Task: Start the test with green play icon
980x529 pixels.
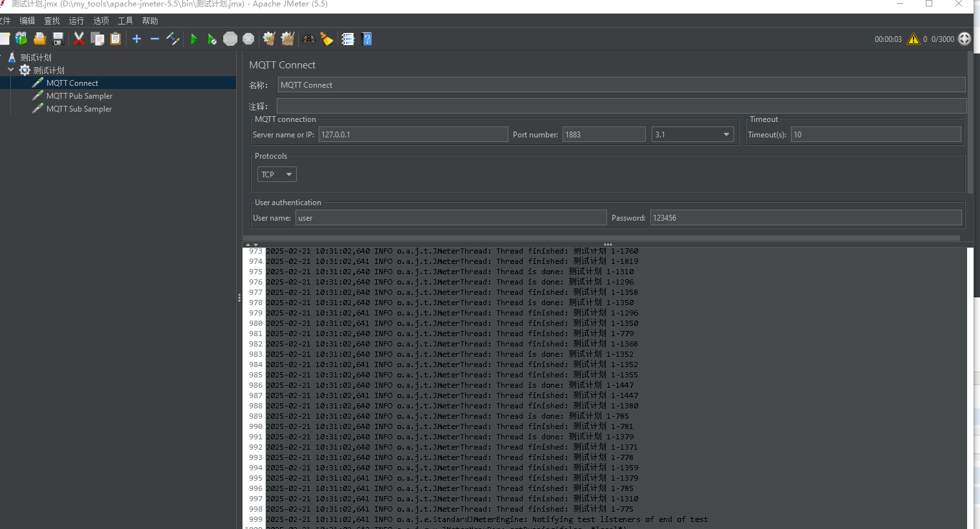Action: 194,39
